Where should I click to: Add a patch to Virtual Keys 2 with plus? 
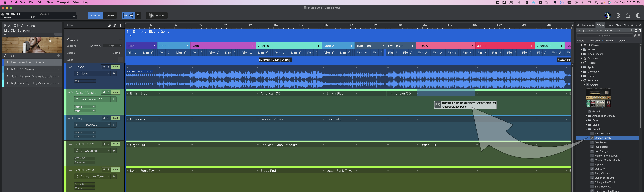[114, 151]
